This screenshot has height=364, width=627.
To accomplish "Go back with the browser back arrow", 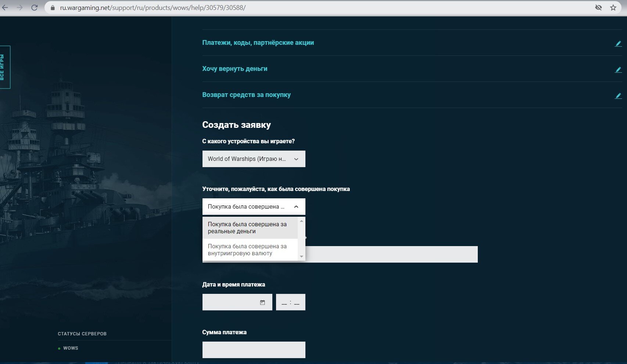I will click(5, 7).
